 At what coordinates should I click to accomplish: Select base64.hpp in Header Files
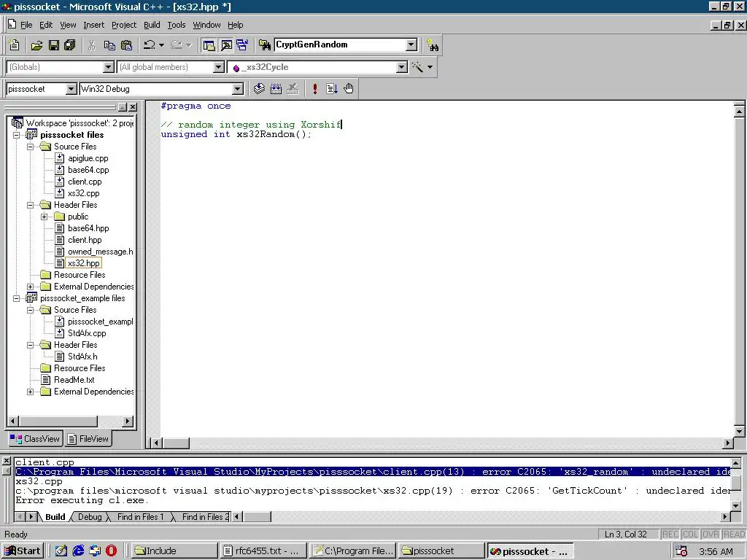pyautogui.click(x=88, y=228)
